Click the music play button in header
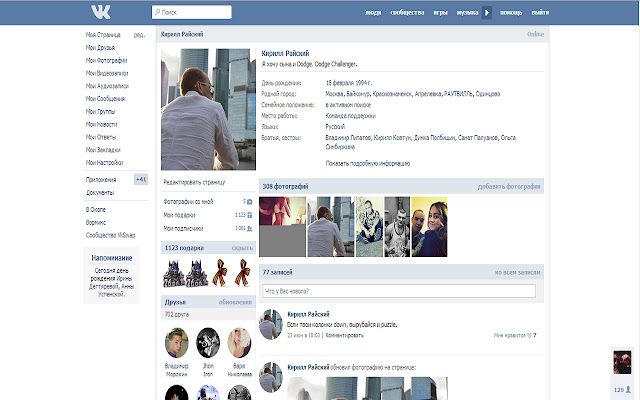This screenshot has height=400, width=640. [487, 13]
